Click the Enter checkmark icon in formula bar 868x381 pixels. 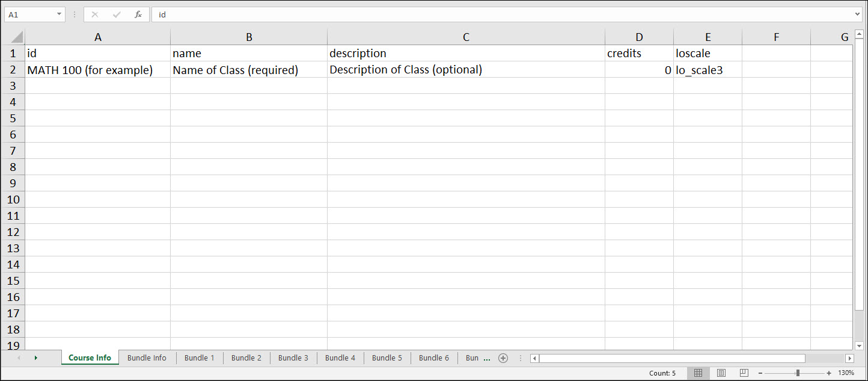pos(117,14)
